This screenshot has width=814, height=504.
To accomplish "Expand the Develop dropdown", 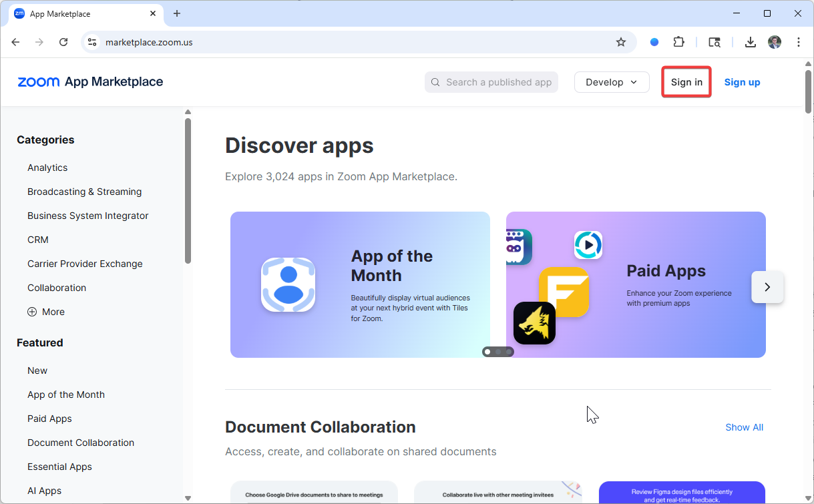I will coord(612,82).
